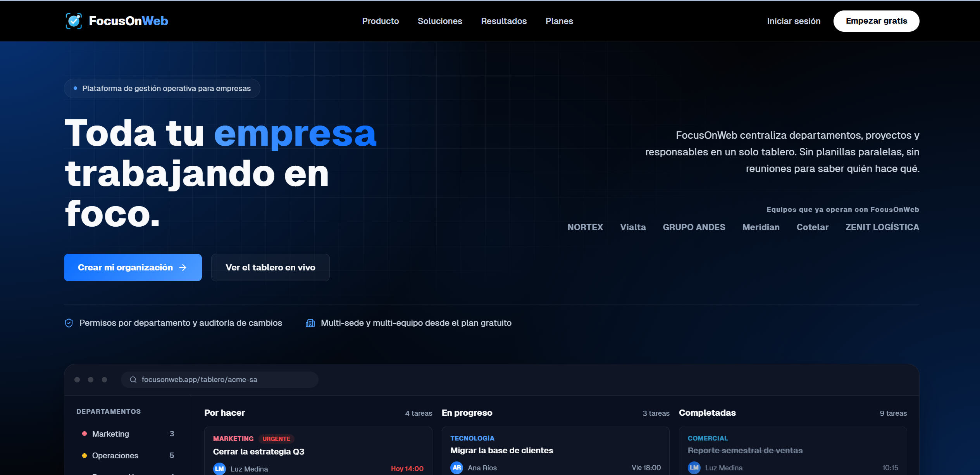Click the Vie 18:00 due date
The image size is (980, 475).
[x=646, y=468]
